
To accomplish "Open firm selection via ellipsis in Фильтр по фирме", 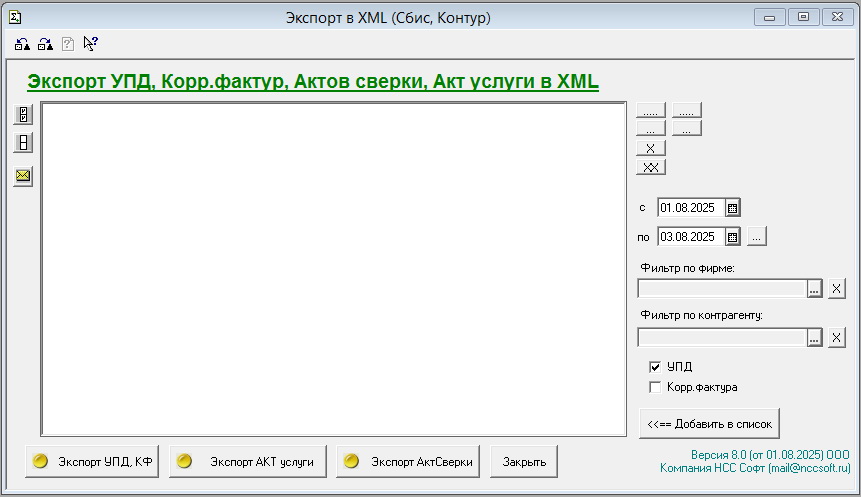I will tap(814, 289).
